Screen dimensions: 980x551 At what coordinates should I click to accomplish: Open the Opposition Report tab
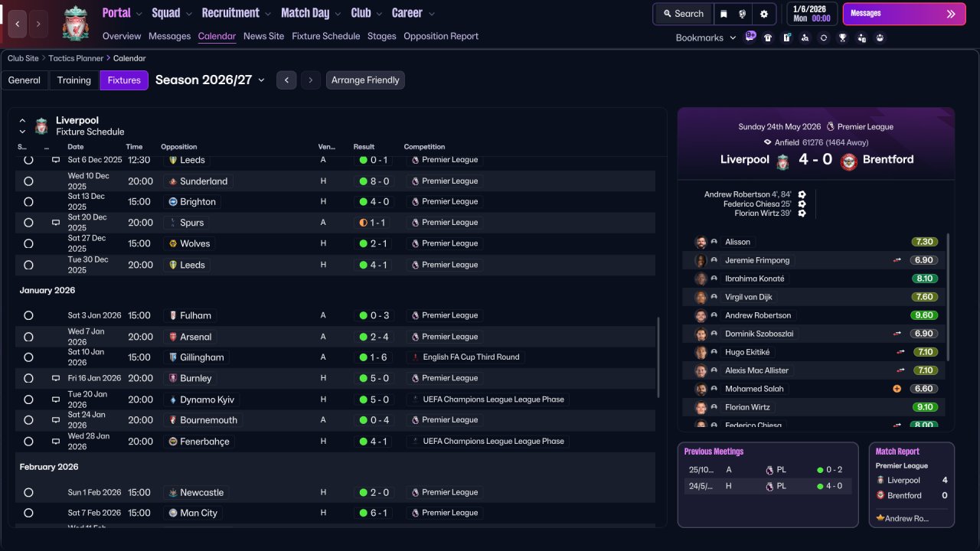(x=441, y=36)
